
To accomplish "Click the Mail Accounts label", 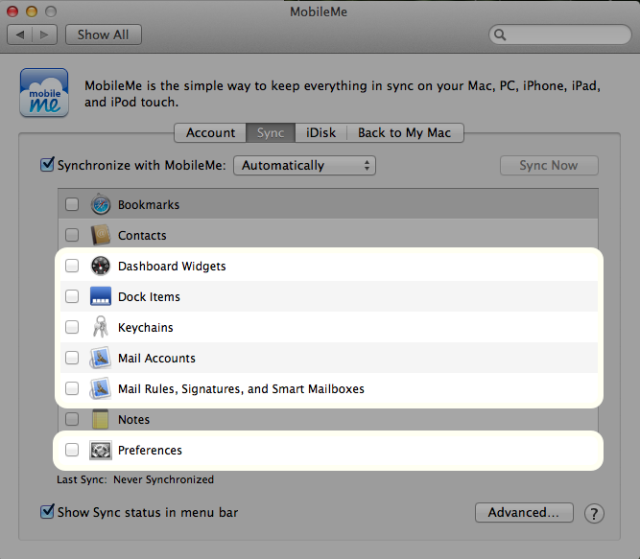I will coord(157,358).
